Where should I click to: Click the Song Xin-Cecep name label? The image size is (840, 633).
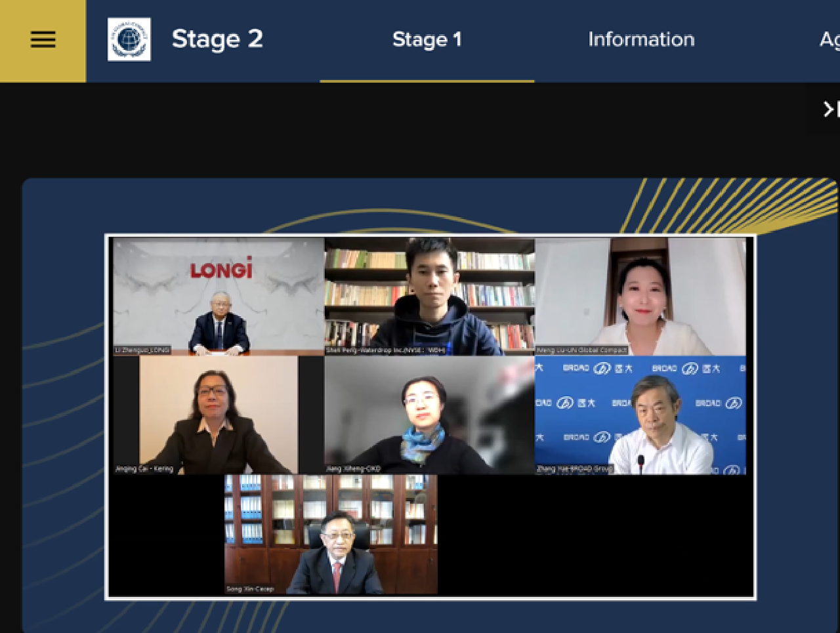click(250, 589)
